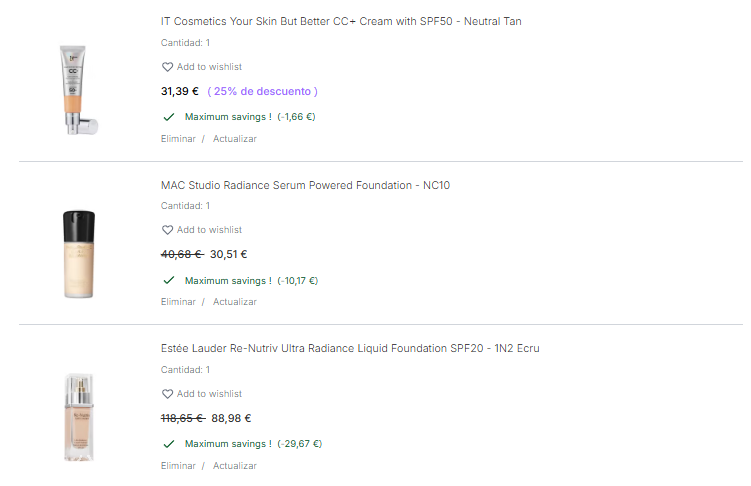Click Actualizar for IT Cosmetics CC+ Cream
Screen dimensions: 751x486
(234, 139)
